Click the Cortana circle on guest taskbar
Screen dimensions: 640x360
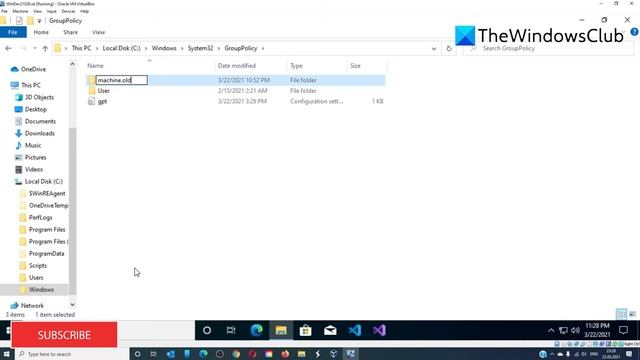pyautogui.click(x=207, y=331)
